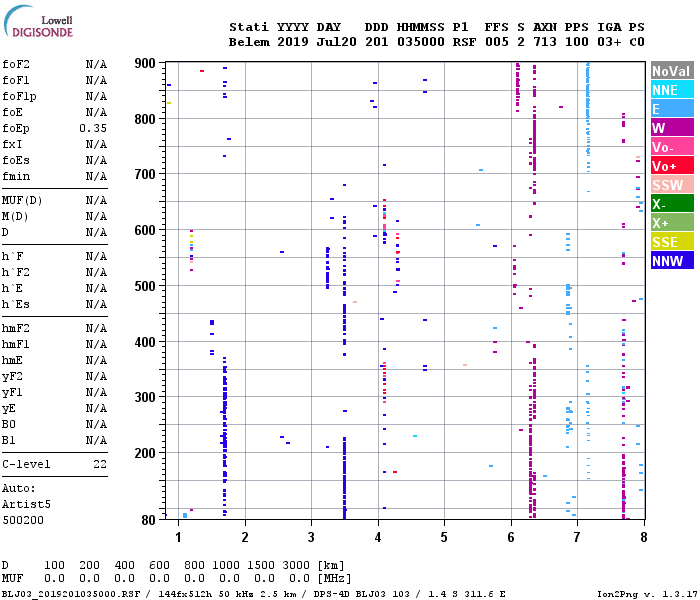Click the 80 km height axis label
This screenshot has height=600, width=700.
point(149,520)
